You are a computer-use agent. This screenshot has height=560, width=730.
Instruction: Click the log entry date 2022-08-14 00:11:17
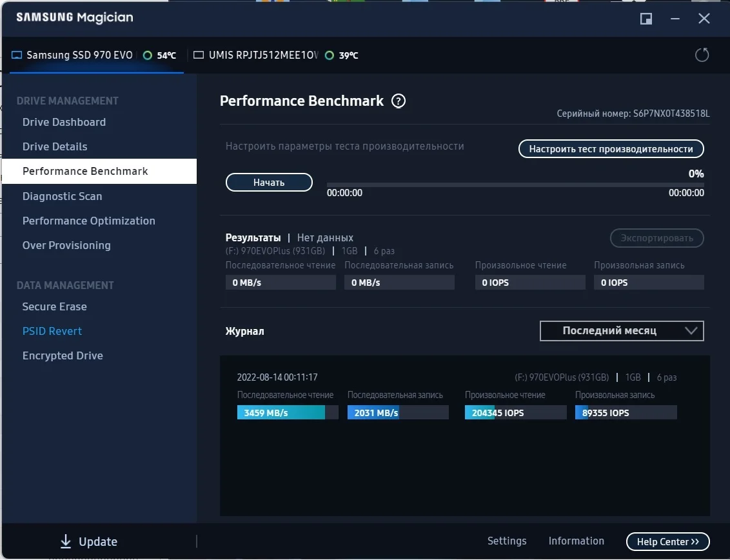277,377
